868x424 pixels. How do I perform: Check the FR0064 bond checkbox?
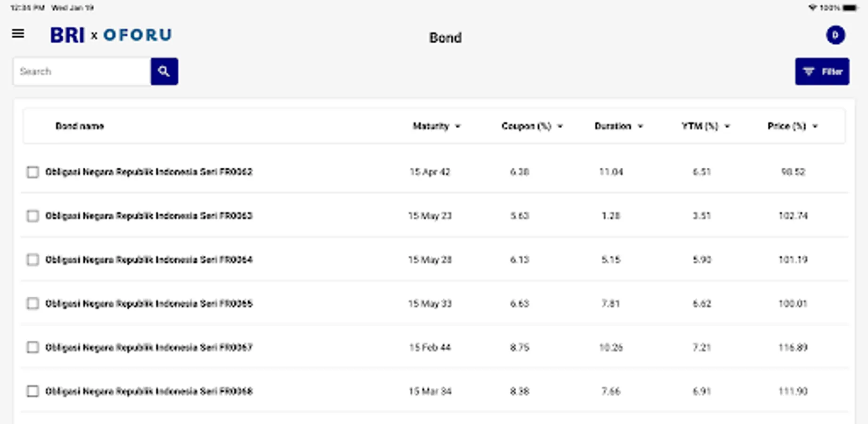tap(33, 260)
